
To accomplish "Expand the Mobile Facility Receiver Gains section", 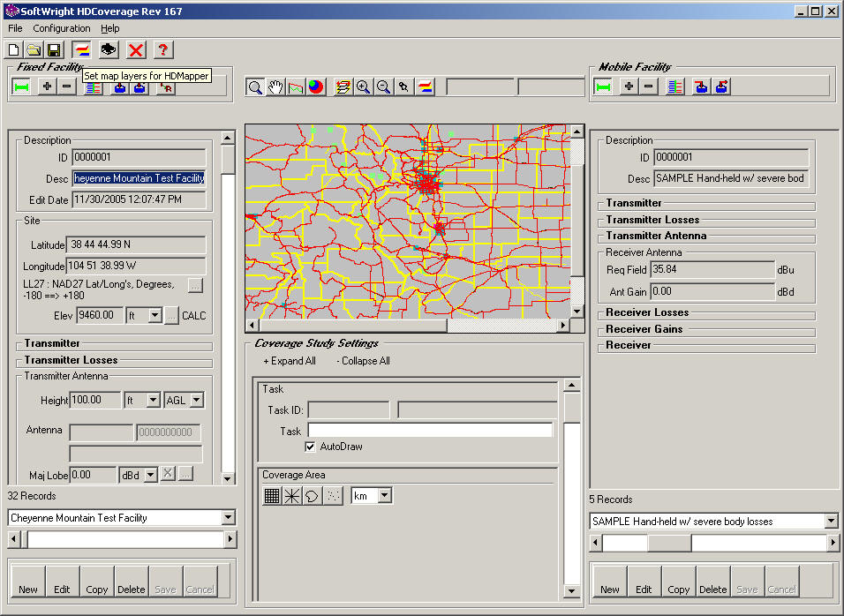I will pyautogui.click(x=644, y=328).
